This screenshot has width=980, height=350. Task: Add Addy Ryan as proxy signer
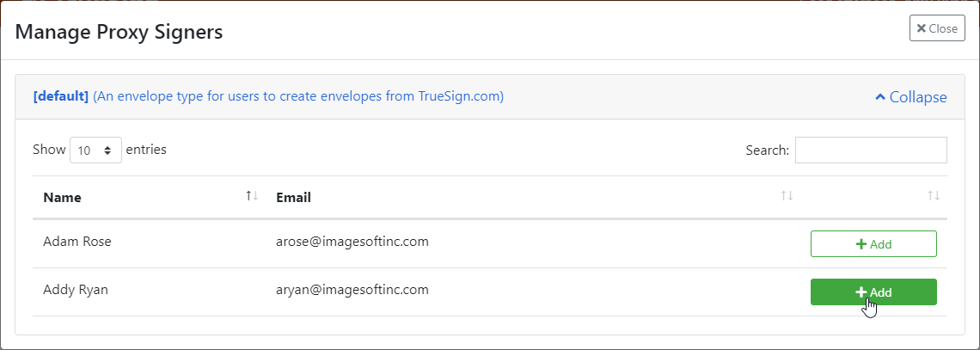pos(873,292)
